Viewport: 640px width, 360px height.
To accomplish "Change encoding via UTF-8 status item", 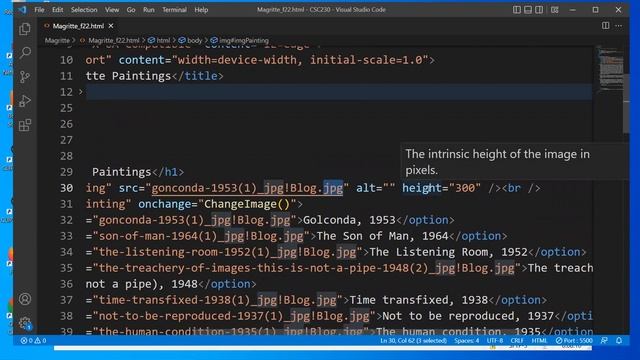I will (x=495, y=340).
